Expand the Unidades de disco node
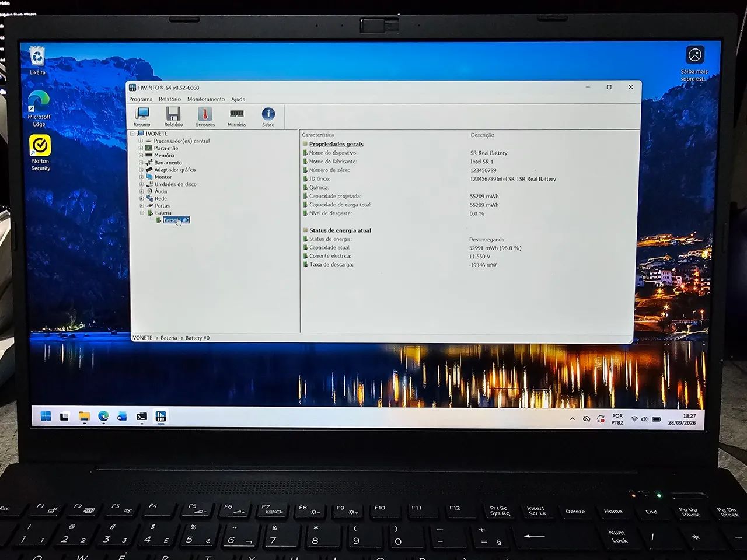 point(141,184)
